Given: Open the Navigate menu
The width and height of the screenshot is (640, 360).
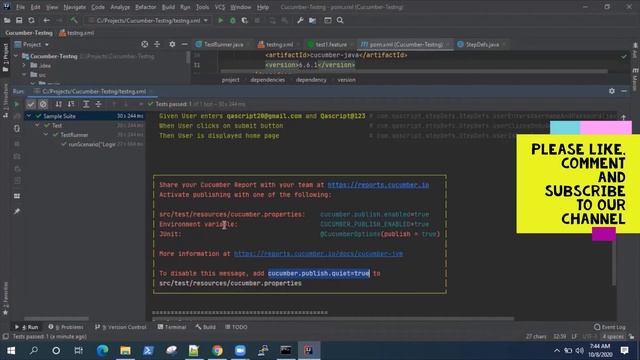Looking at the screenshot, I should 75,7.
